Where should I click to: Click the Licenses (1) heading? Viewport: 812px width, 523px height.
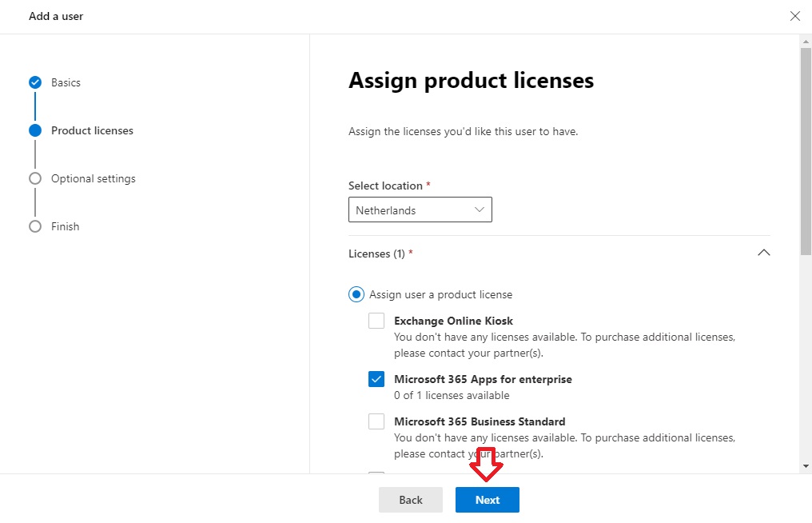[376, 254]
